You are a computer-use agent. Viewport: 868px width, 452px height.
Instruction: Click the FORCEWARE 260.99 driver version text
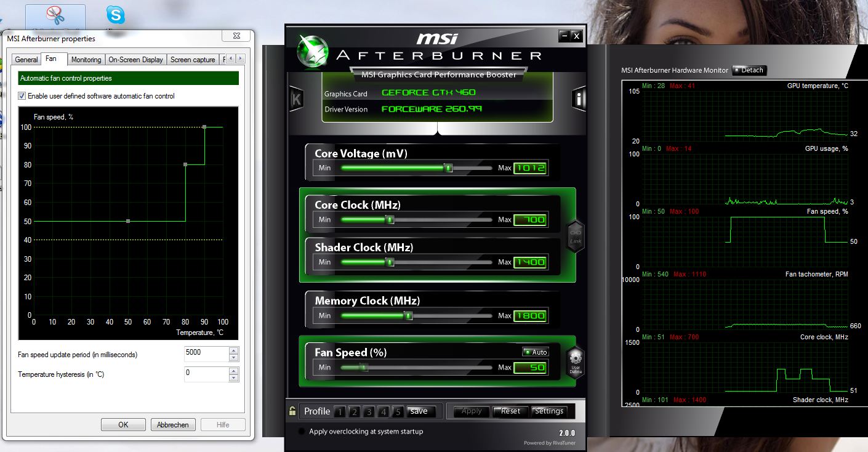click(x=432, y=109)
